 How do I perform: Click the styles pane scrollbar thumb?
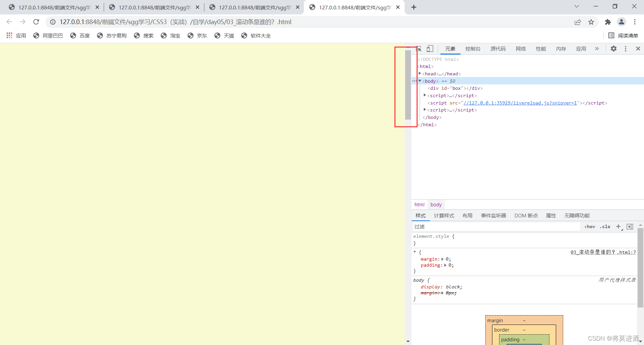coord(640,268)
